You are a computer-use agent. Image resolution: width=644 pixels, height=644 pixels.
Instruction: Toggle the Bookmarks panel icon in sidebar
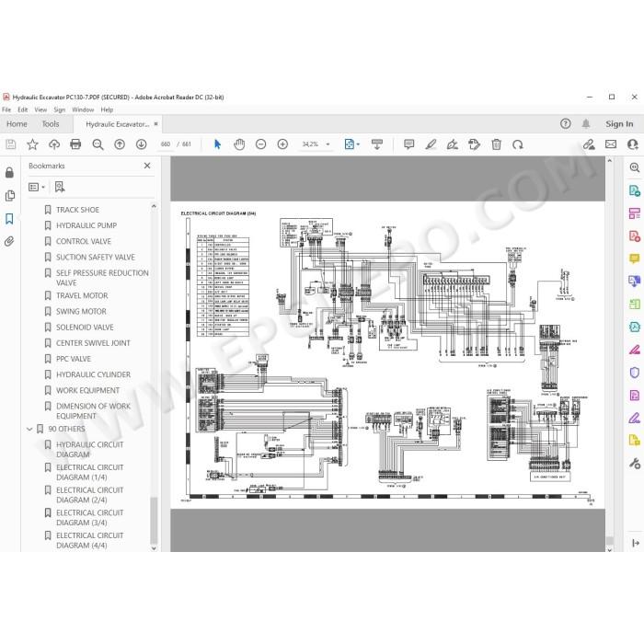[9, 219]
